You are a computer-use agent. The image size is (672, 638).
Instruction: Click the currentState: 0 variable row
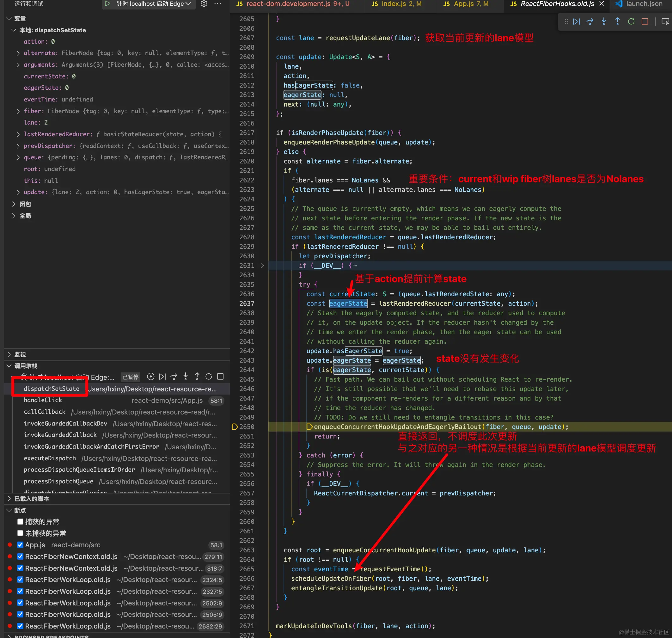117,76
